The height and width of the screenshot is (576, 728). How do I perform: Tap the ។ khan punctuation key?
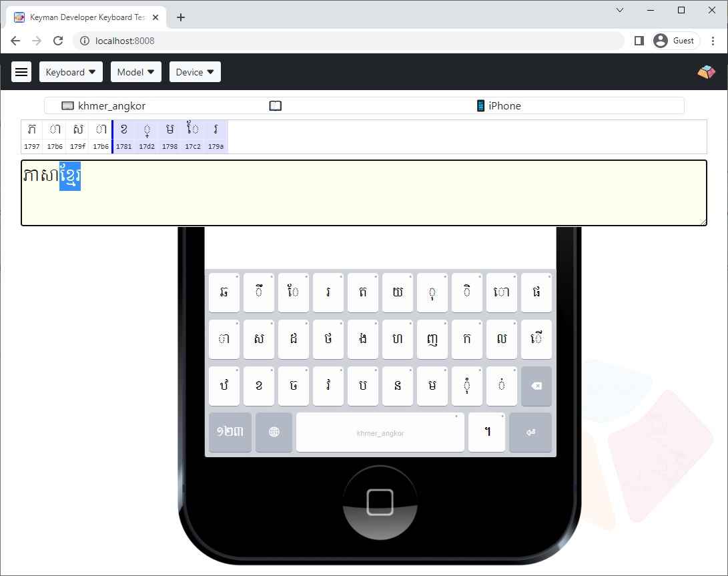pyautogui.click(x=486, y=432)
